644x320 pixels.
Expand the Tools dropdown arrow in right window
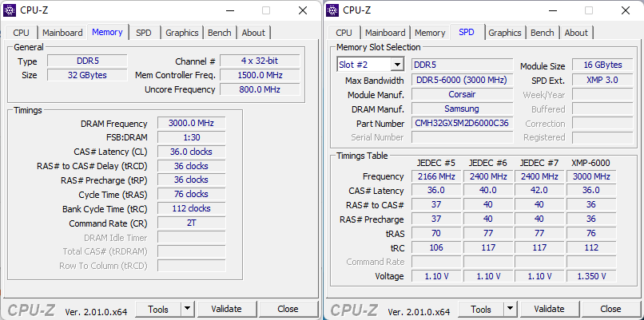[x=510, y=309]
